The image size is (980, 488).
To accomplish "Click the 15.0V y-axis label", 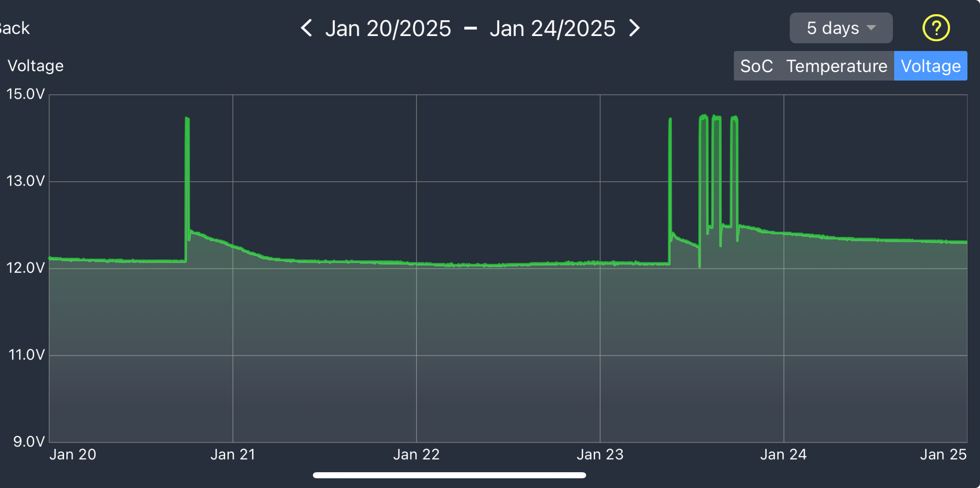I will click(x=25, y=94).
